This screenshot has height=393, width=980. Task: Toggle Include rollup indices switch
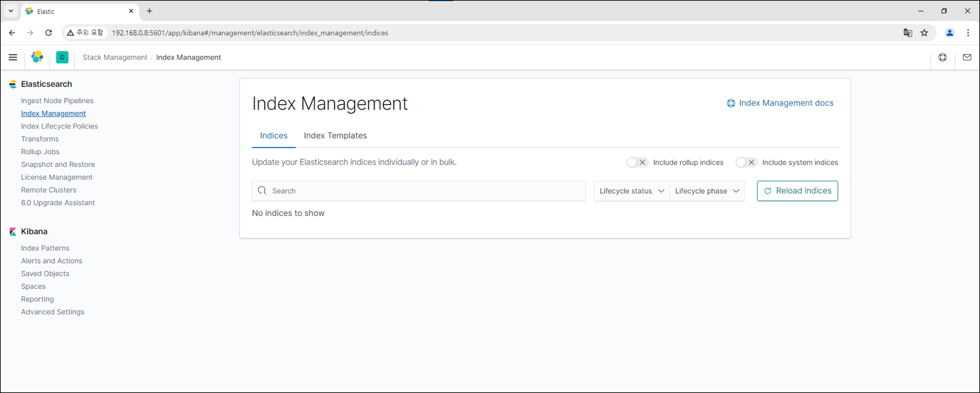point(637,162)
